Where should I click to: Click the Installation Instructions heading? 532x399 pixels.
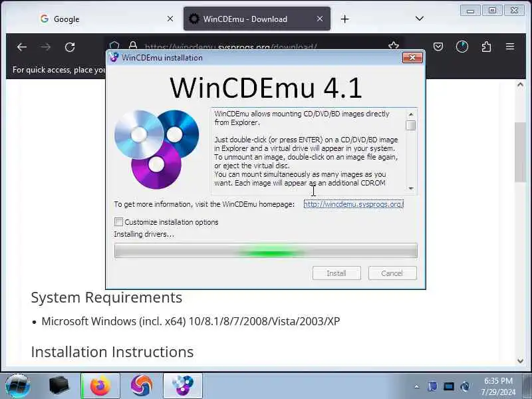112,352
